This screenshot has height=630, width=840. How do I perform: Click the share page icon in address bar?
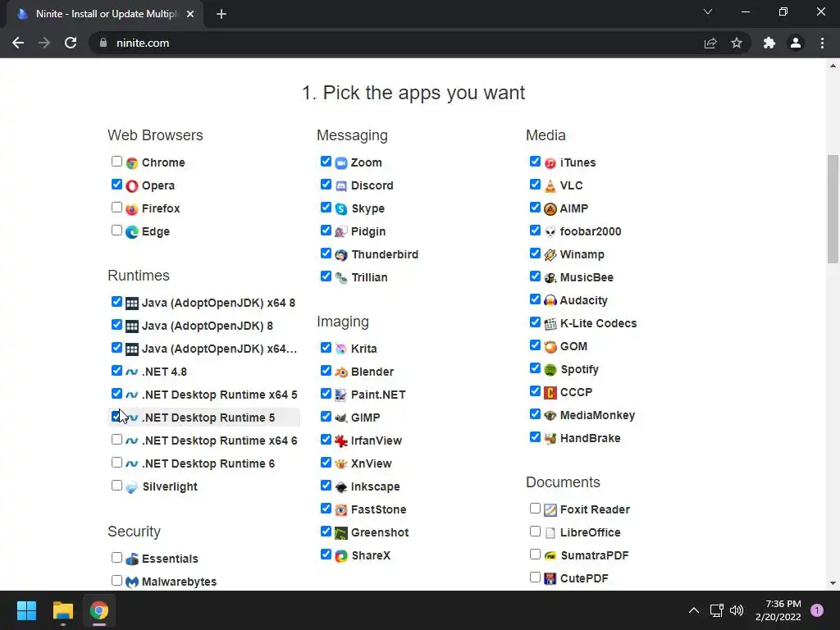pos(710,43)
